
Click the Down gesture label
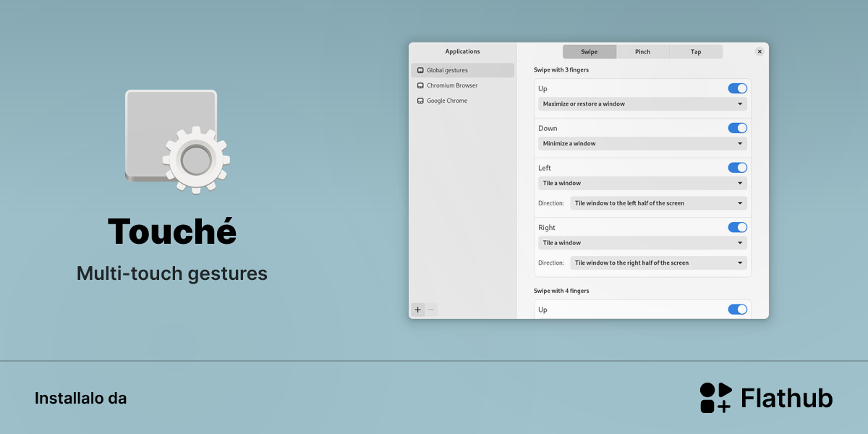point(548,128)
